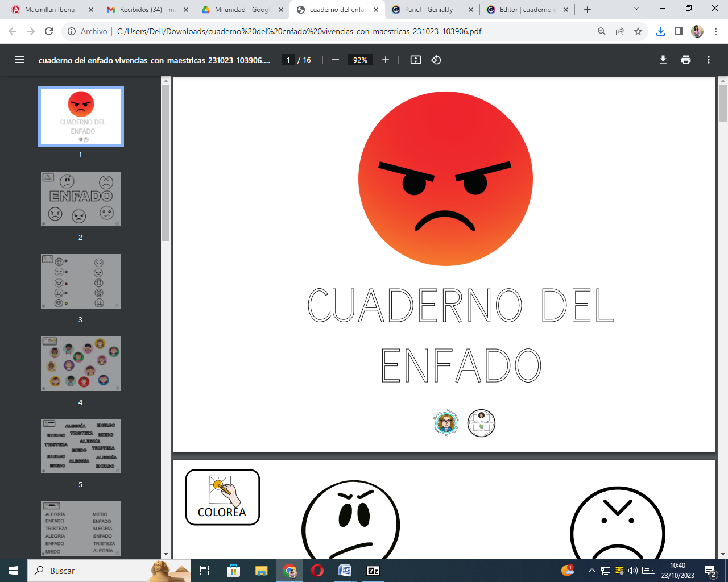
Task: Toggle the browser side panel
Action: pos(679,32)
